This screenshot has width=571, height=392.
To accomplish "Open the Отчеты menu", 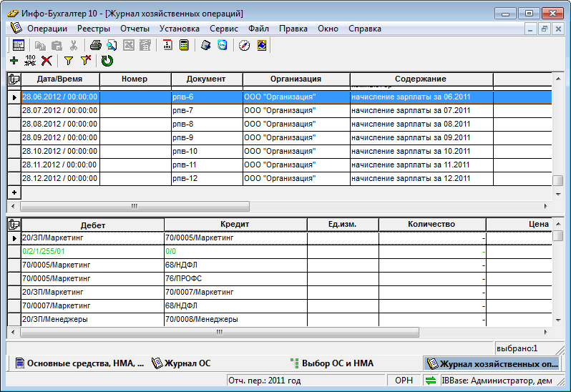I will pyautogui.click(x=135, y=29).
